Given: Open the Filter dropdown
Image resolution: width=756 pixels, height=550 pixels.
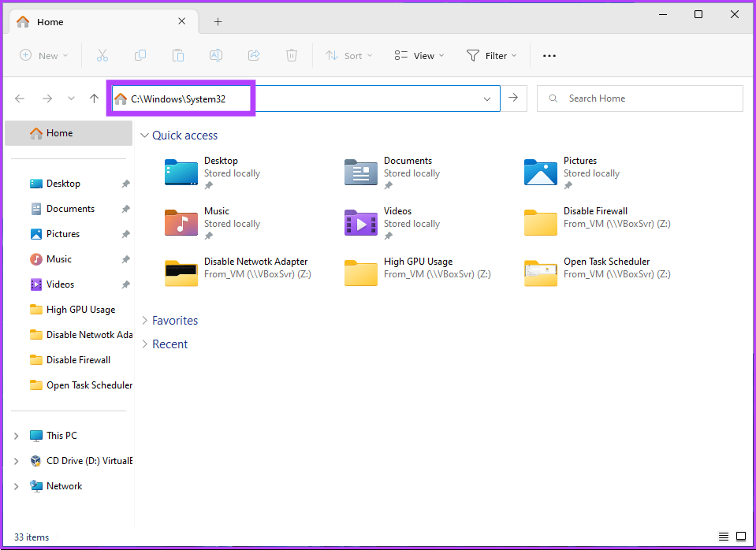Looking at the screenshot, I should pyautogui.click(x=492, y=55).
